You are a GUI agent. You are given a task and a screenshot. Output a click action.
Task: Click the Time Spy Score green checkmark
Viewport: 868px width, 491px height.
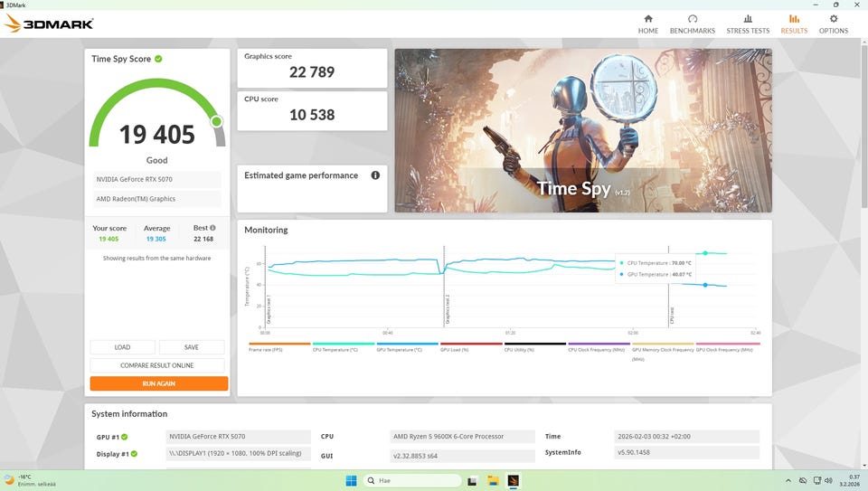pos(158,59)
